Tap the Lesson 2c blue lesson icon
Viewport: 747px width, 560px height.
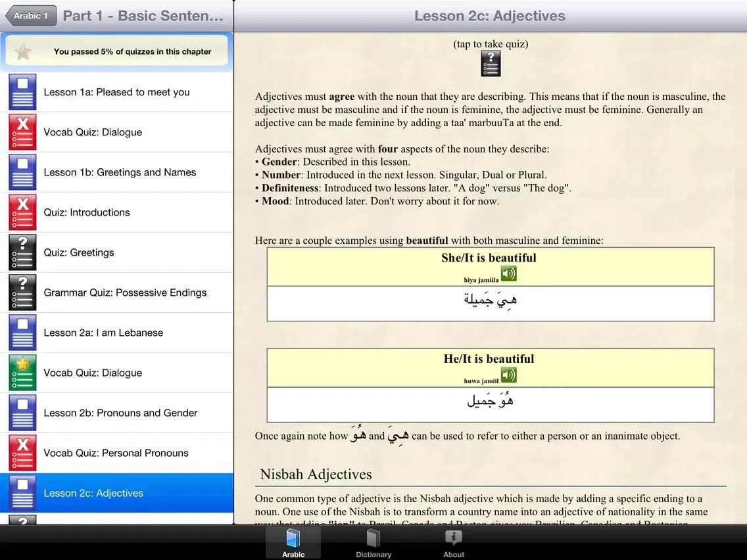pyautogui.click(x=22, y=493)
